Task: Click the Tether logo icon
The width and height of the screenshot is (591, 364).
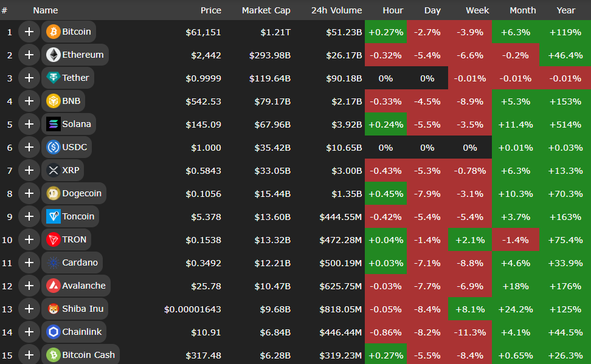Action: [x=53, y=78]
